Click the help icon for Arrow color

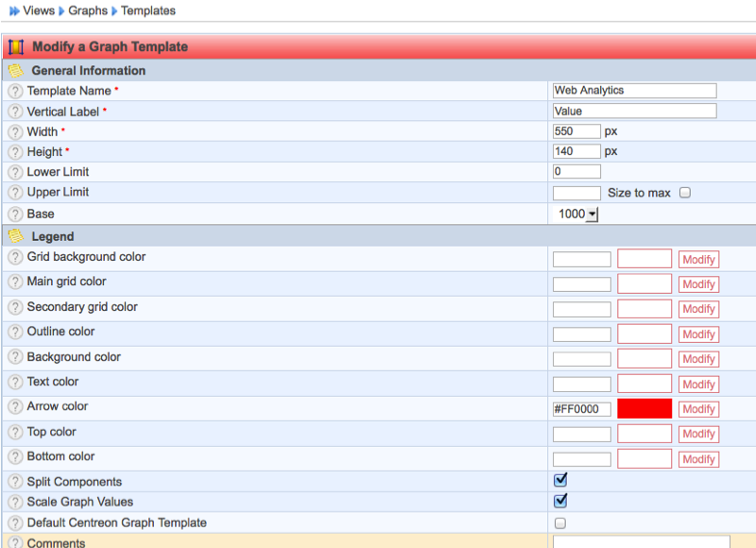click(15, 407)
